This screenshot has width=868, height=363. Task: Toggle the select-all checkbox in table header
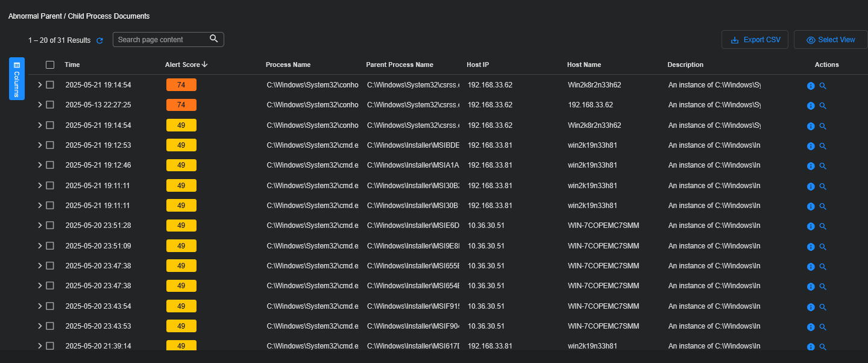[50, 65]
